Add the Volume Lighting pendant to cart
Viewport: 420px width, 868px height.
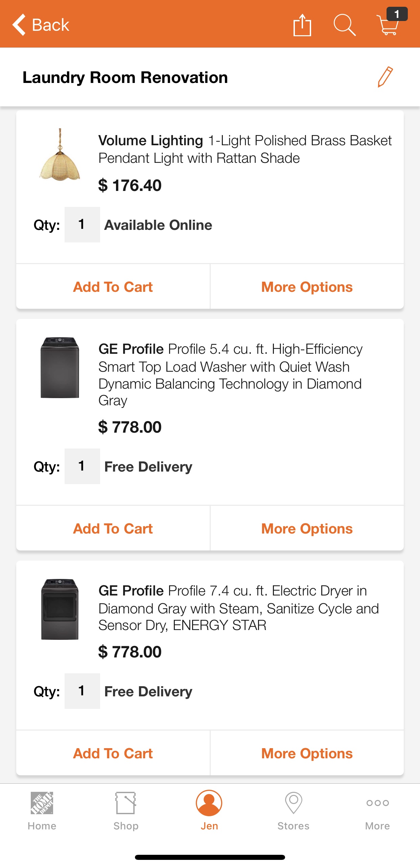click(113, 287)
